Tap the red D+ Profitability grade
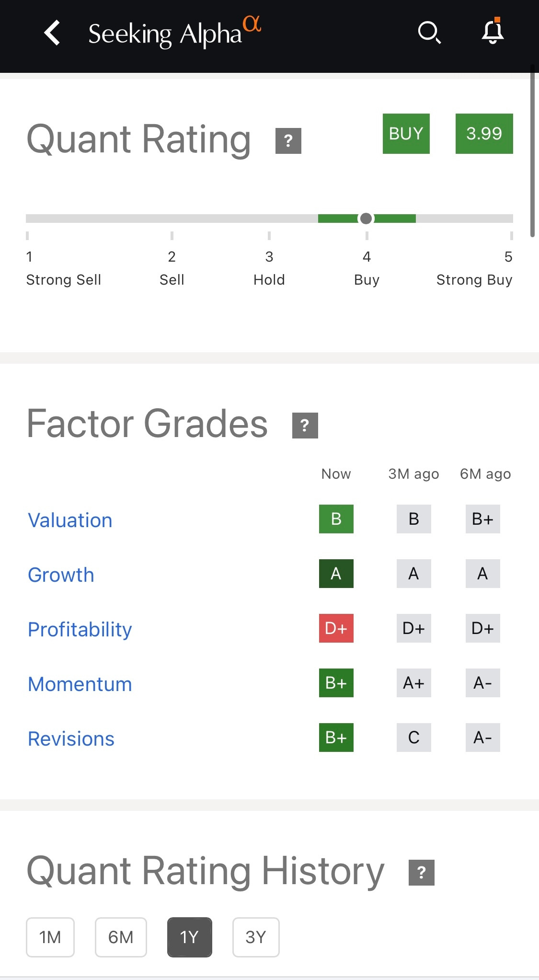Viewport: 539px width, 980px height. pyautogui.click(x=336, y=628)
